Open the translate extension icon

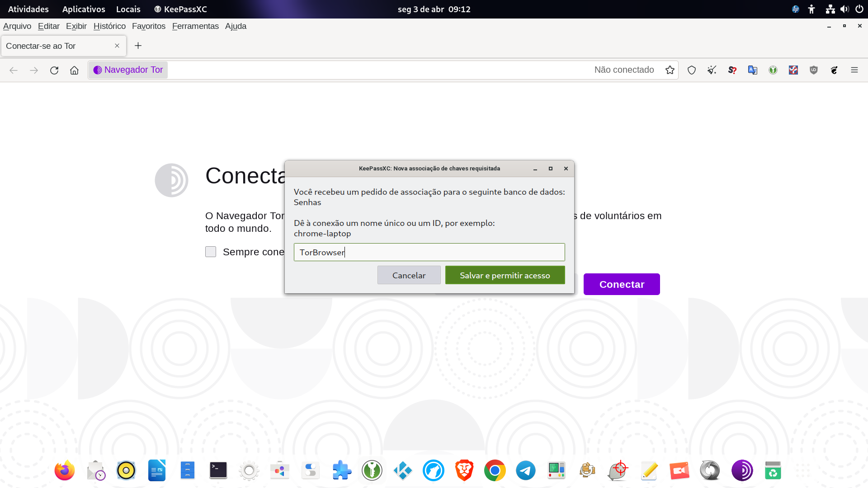(x=753, y=70)
